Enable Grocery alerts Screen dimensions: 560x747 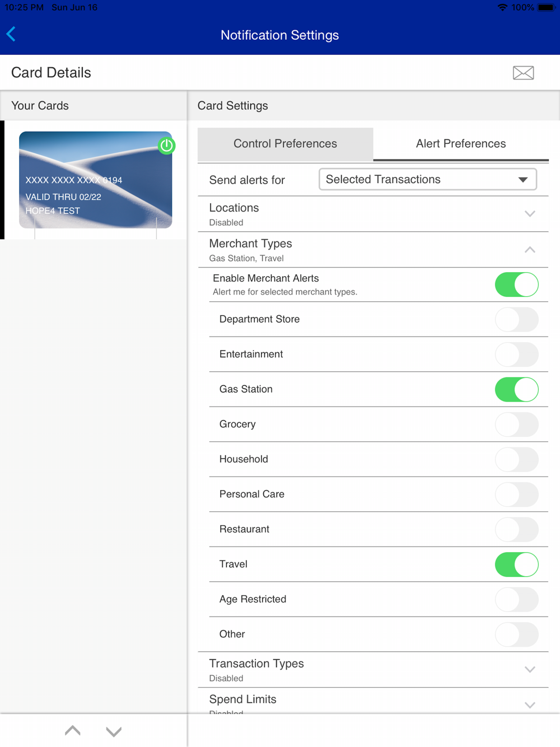tap(516, 424)
